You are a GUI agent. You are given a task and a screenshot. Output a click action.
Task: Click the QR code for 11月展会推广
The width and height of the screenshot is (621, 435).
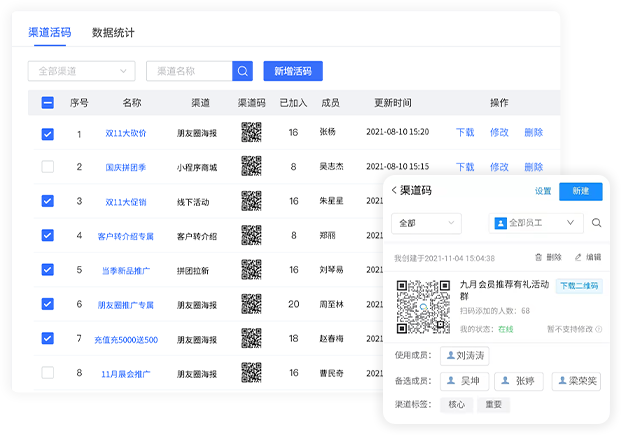[251, 373]
